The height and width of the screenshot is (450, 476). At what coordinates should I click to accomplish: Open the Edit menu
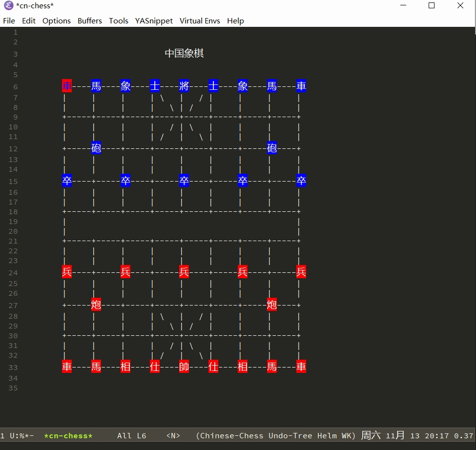point(29,20)
